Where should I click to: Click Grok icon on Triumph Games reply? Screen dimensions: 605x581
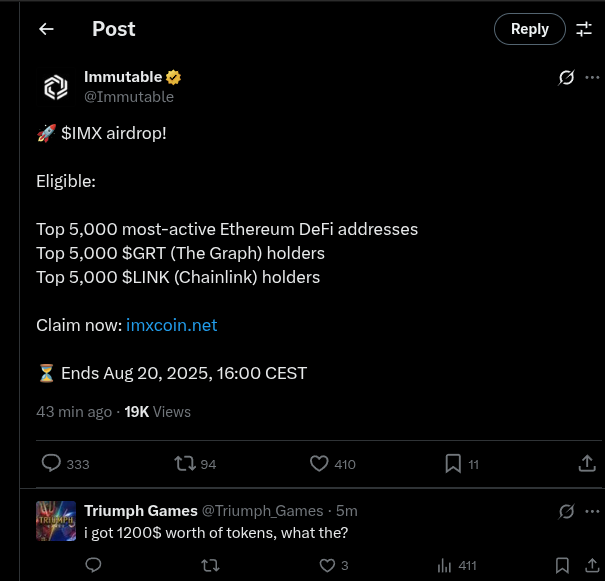coord(566,512)
